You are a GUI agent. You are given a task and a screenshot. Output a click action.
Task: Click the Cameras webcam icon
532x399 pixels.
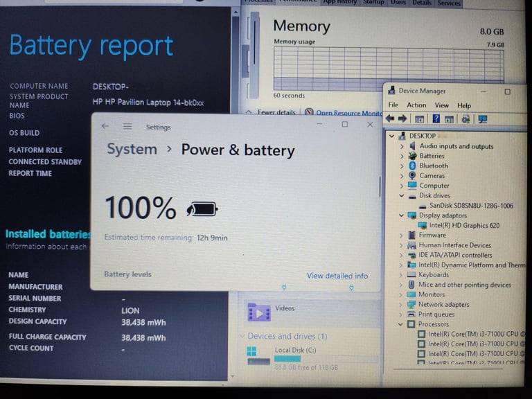coord(412,175)
